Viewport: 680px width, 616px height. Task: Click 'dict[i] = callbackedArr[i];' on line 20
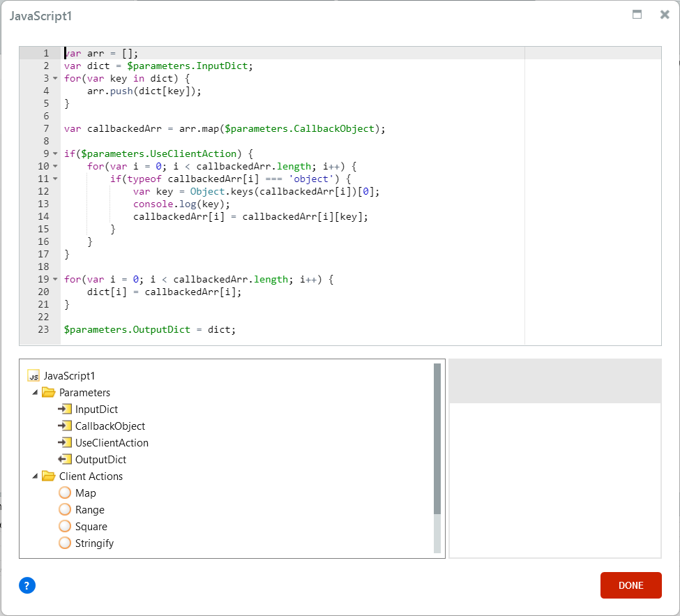point(165,292)
